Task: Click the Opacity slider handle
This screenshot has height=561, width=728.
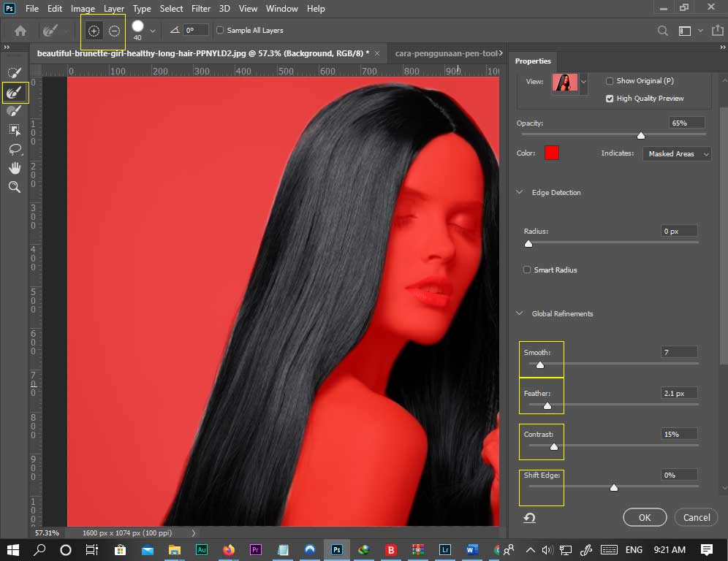Action: tap(641, 135)
